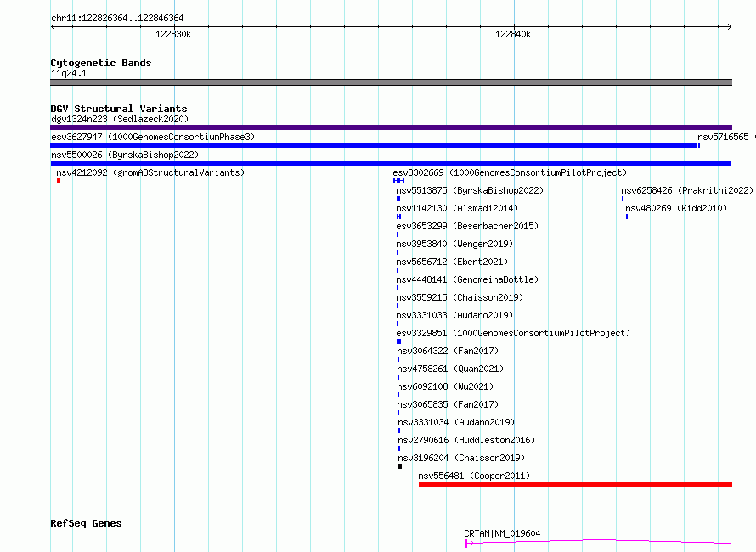This screenshot has width=756, height=552.
Task: Open nsv3064322 (Fan2017) label
Action: click(448, 351)
